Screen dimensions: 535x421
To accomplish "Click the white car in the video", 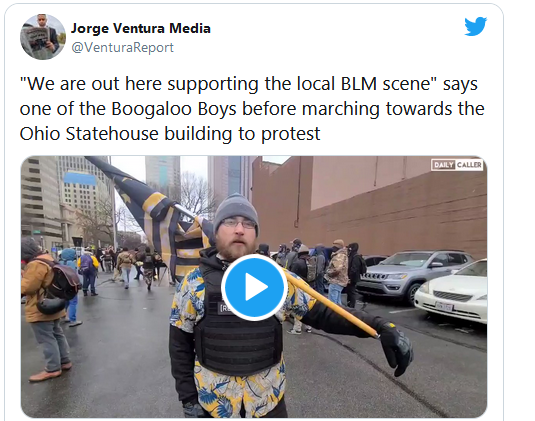I will click(451, 291).
